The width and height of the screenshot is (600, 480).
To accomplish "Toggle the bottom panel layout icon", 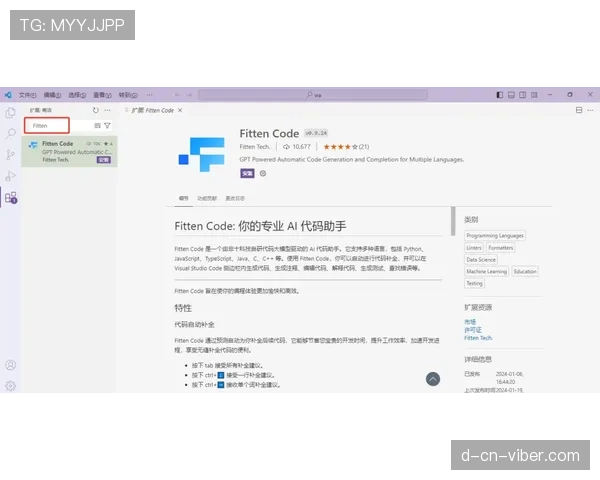I will [x=511, y=95].
